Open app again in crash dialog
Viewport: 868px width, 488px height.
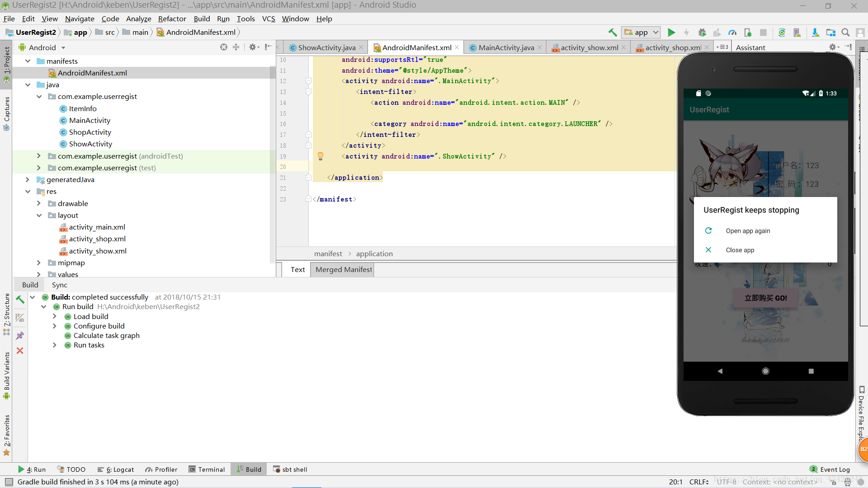pyautogui.click(x=748, y=230)
